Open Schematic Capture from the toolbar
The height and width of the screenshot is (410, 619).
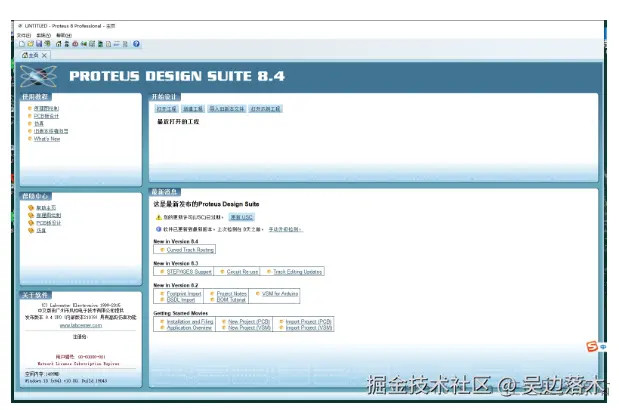pos(67,44)
